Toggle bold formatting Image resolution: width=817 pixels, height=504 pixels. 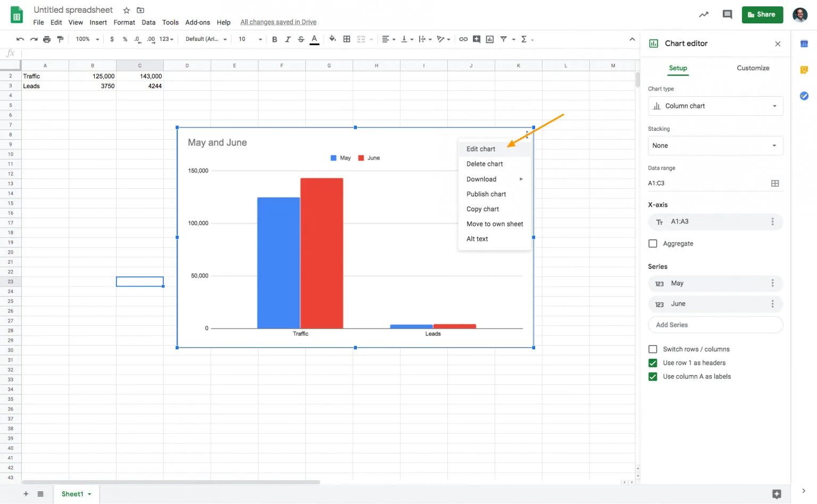pos(274,39)
